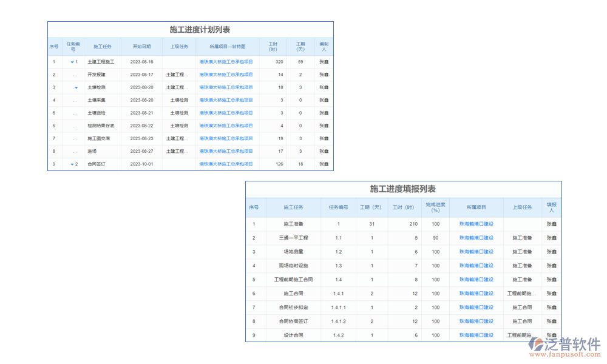607x364 pixels.
Task: Open project link in 检测结果存底 row
Action: pos(226,126)
